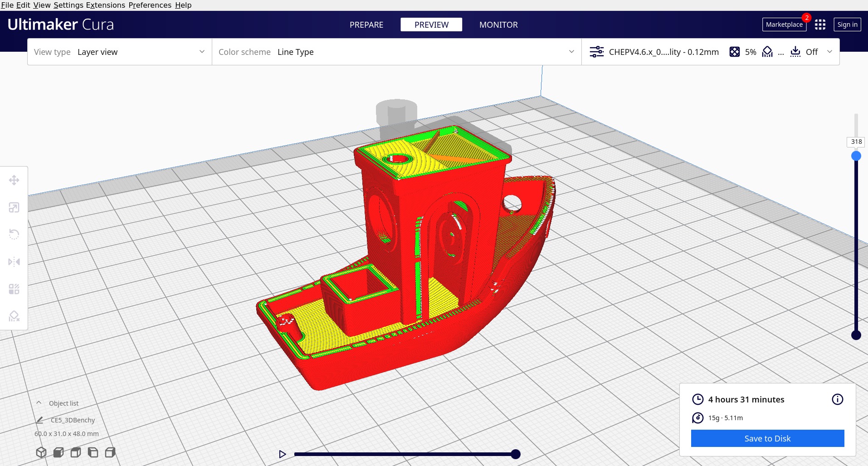Open the Support Blocker tool
The image size is (868, 466).
tap(14, 316)
